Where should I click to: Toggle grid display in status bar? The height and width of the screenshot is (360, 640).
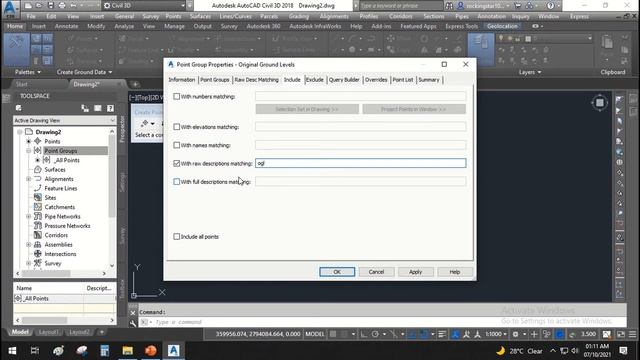point(333,334)
